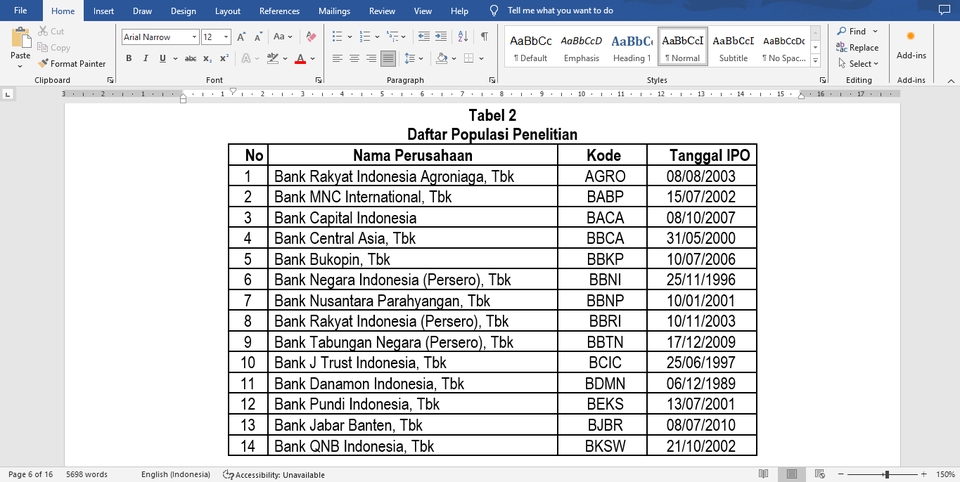Clear all formatting eraser icon
This screenshot has width=960, height=482.
coord(311,37)
